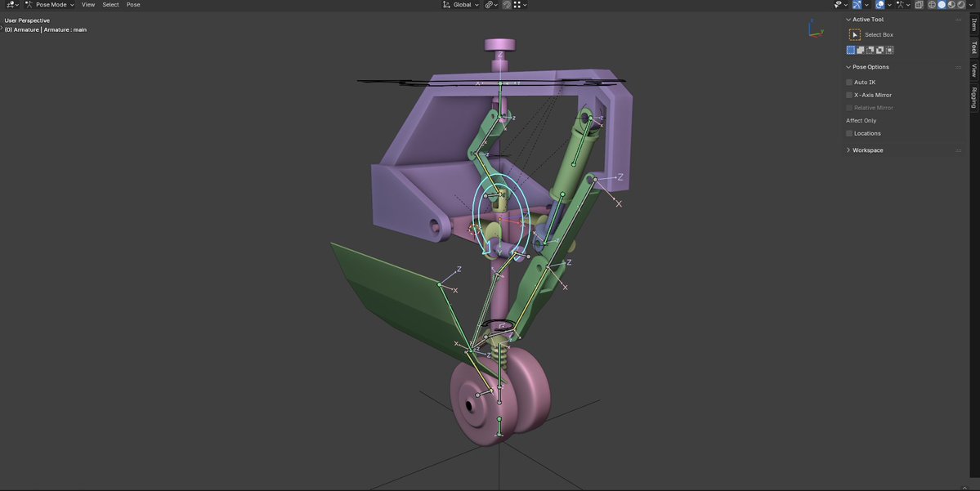980x491 pixels.
Task: Click the Workspace panel drag grip
Action: [958, 150]
